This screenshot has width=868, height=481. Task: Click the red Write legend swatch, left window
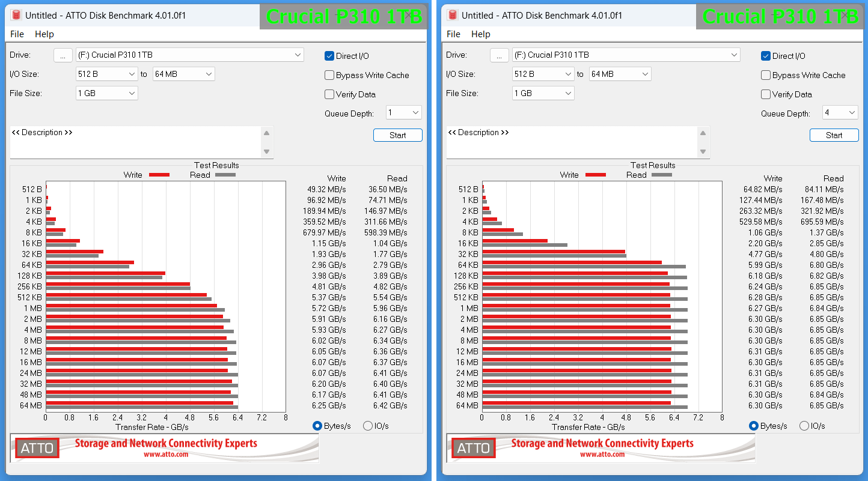point(159,175)
